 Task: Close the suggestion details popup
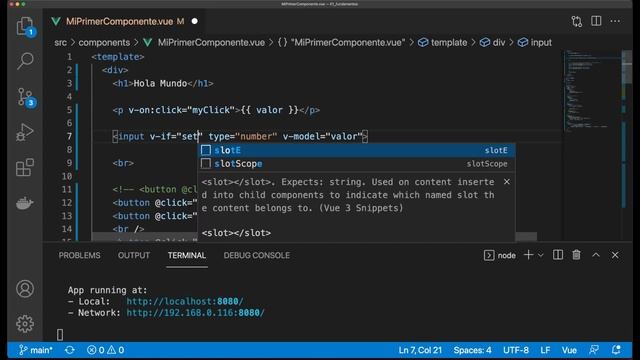(x=507, y=182)
